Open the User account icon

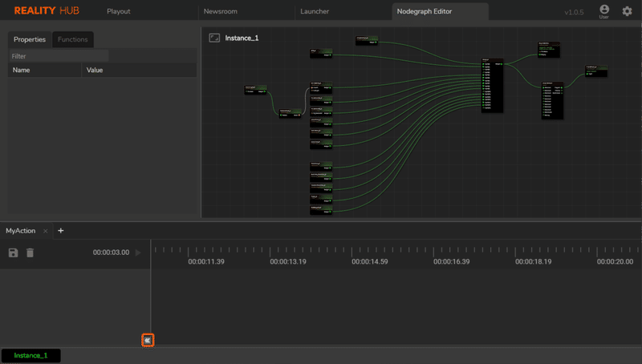(x=604, y=11)
